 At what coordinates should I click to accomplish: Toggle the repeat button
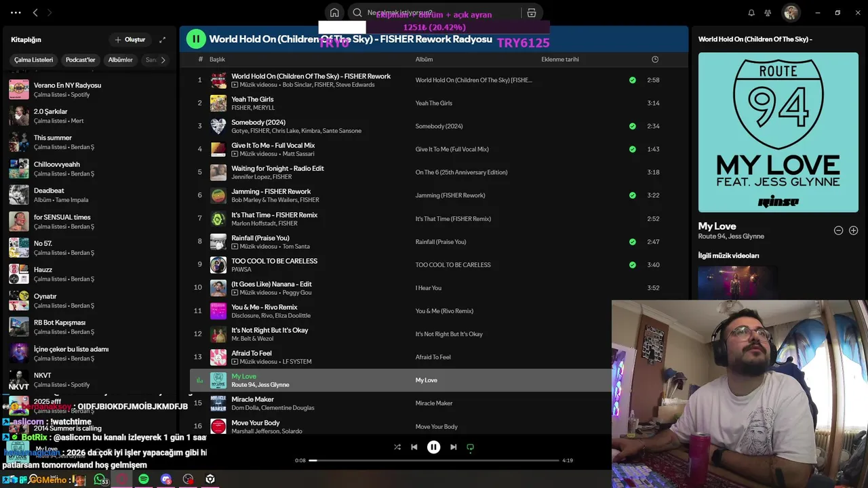470,447
